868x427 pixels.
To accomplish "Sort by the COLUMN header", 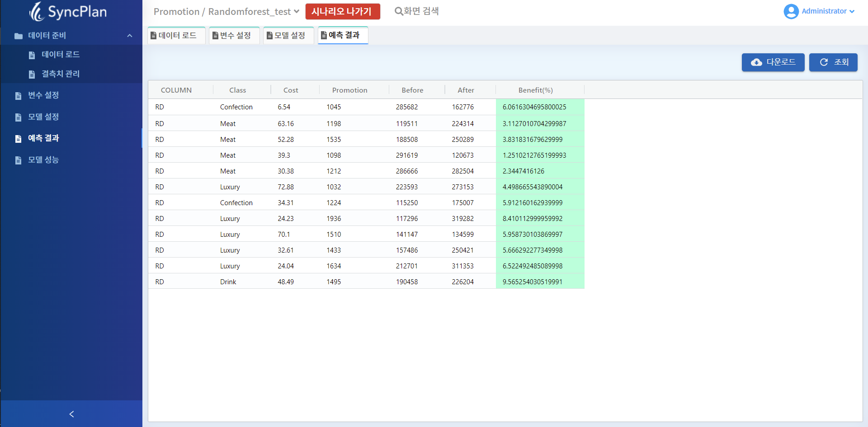I will 176,90.
